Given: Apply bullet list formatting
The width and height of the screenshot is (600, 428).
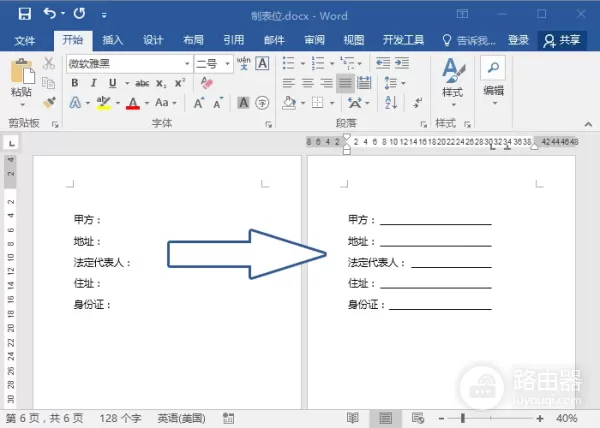Looking at the screenshot, I should [289, 63].
